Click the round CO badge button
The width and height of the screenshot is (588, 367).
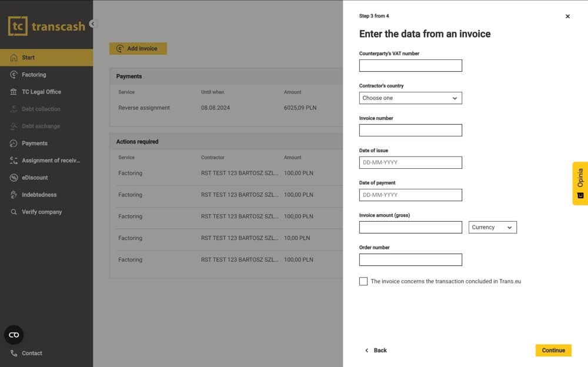coord(14,335)
